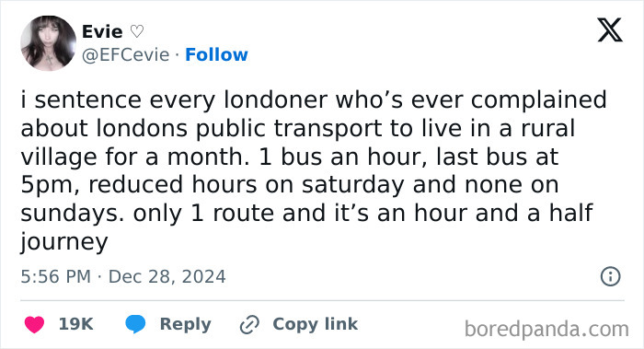Click the boredpanda.com watermark
This screenshot has height=349, width=644.
[x=546, y=329]
